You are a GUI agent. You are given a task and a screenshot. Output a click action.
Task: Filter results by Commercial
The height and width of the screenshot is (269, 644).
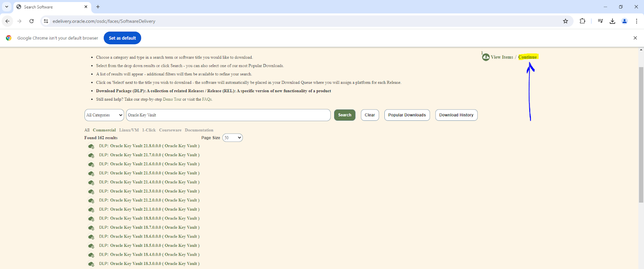click(104, 130)
